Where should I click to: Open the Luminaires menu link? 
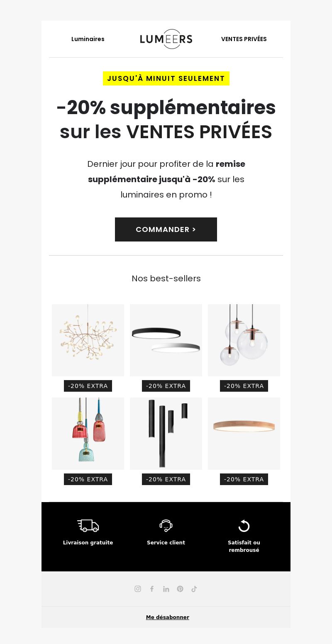pos(88,39)
